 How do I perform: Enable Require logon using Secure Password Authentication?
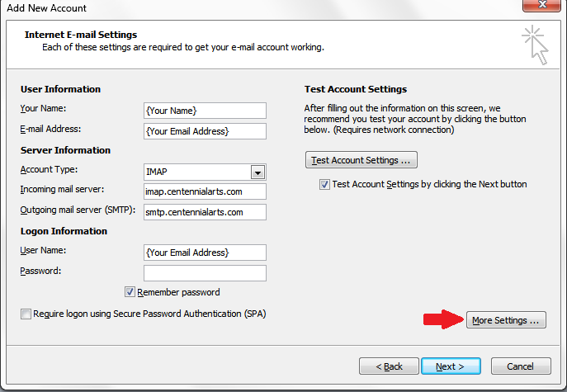tap(26, 314)
